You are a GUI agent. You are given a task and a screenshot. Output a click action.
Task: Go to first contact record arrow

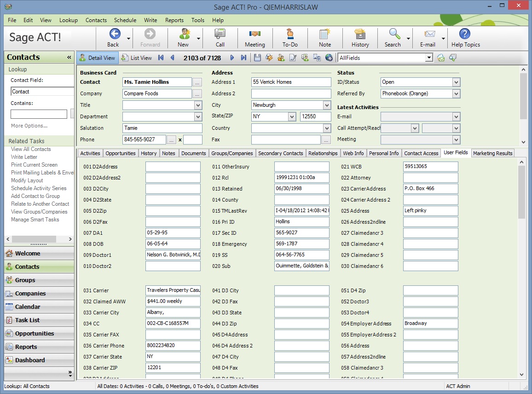tap(161, 58)
